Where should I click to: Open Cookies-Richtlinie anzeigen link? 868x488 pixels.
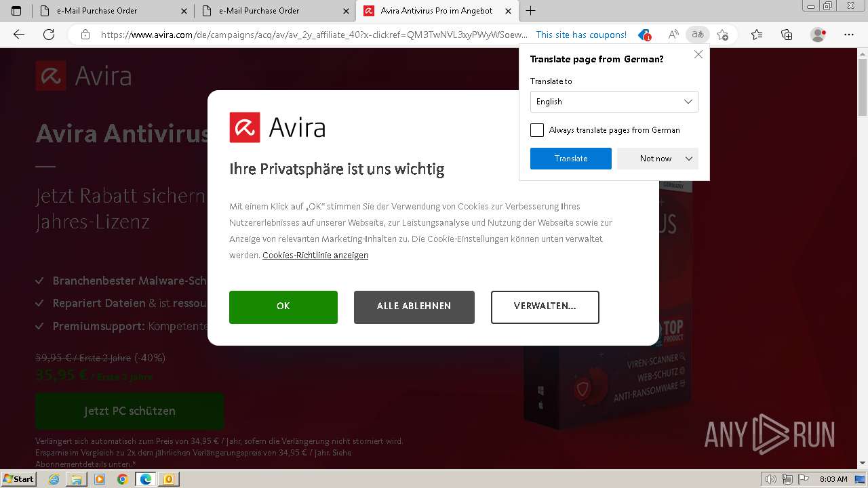(x=315, y=256)
